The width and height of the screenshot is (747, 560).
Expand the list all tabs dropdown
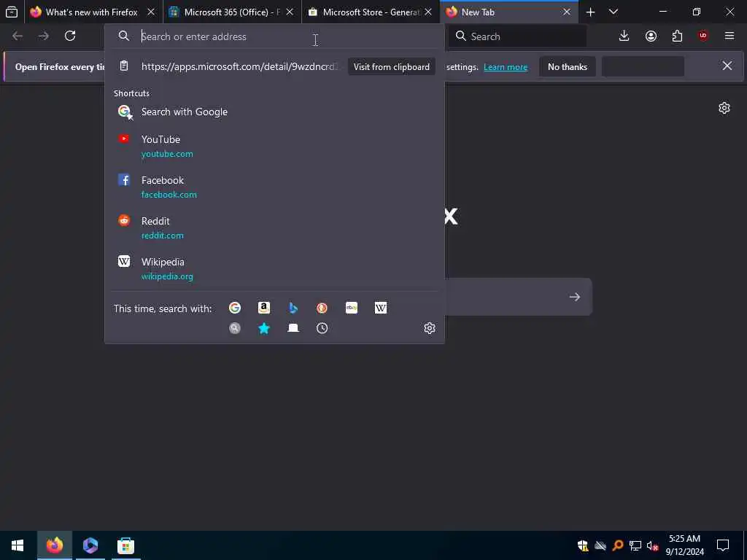tap(614, 12)
